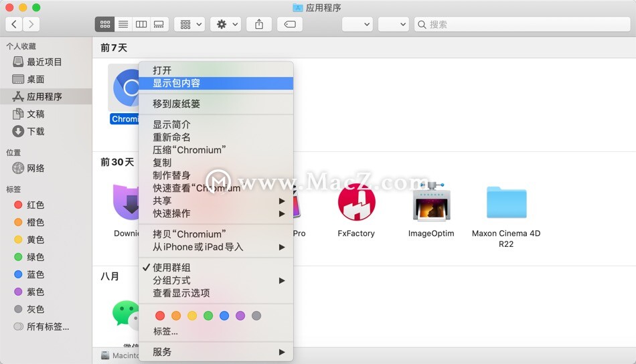Choose 显示简介 from the context menu
Viewport: 636px width, 364px height.
click(216, 124)
